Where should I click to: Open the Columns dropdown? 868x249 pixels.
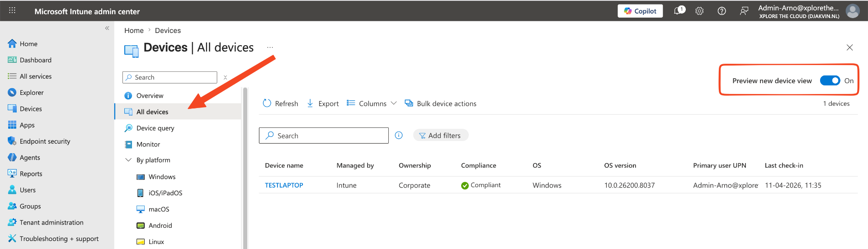[372, 103]
